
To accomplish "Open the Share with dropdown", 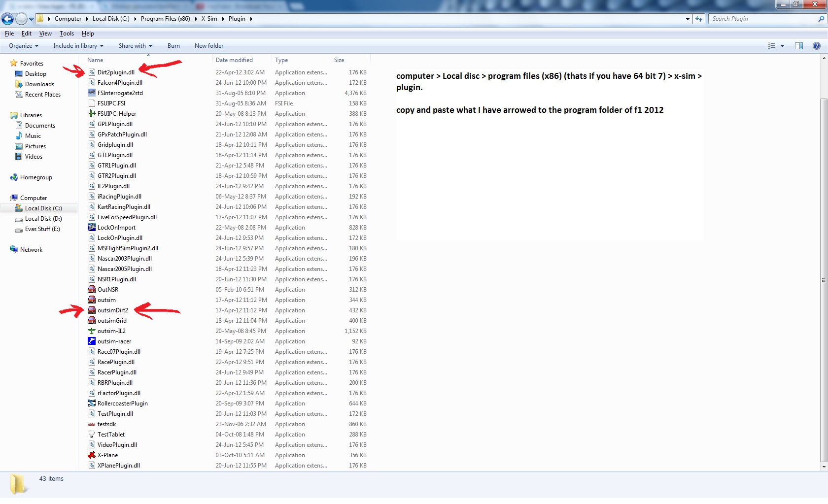I will [136, 46].
